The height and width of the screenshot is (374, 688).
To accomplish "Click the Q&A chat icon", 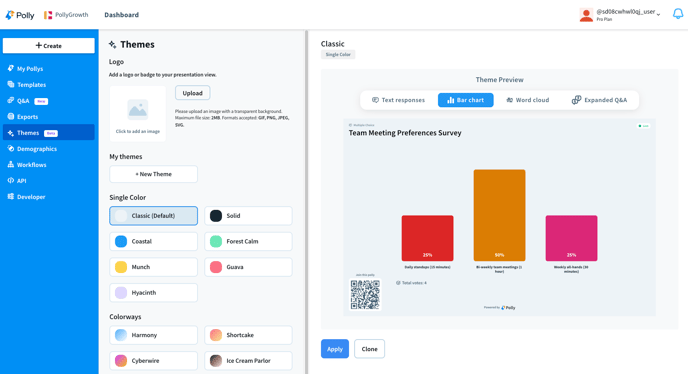I will [x=11, y=101].
